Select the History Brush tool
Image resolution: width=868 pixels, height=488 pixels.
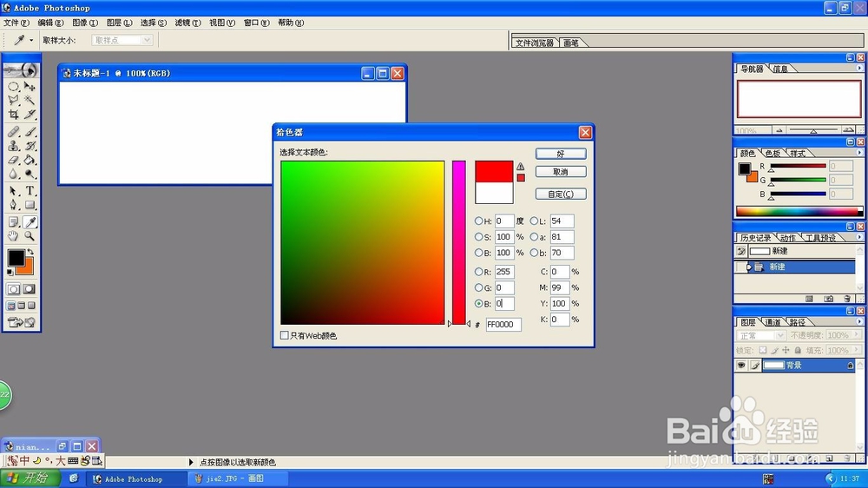[x=30, y=146]
